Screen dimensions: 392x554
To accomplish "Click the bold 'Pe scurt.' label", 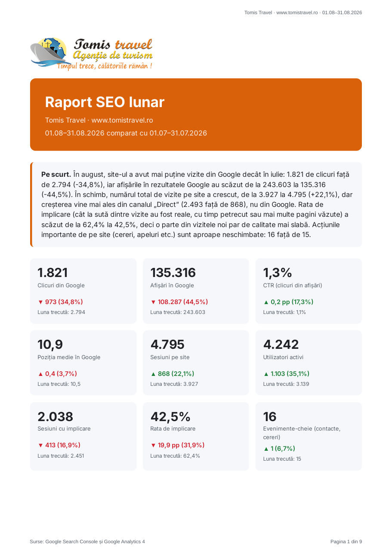I will click(56, 174).
